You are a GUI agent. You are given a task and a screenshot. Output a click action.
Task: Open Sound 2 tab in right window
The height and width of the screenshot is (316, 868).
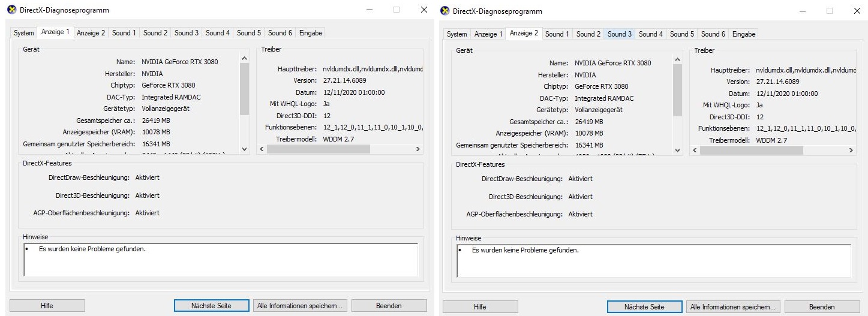click(x=588, y=34)
